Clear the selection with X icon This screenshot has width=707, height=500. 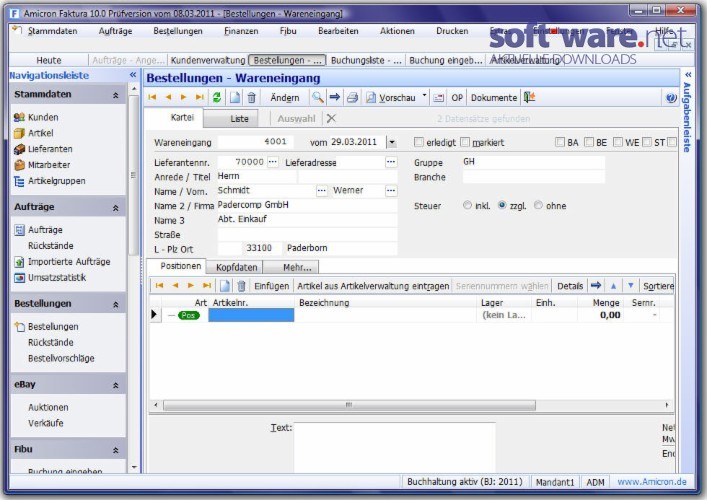[331, 118]
